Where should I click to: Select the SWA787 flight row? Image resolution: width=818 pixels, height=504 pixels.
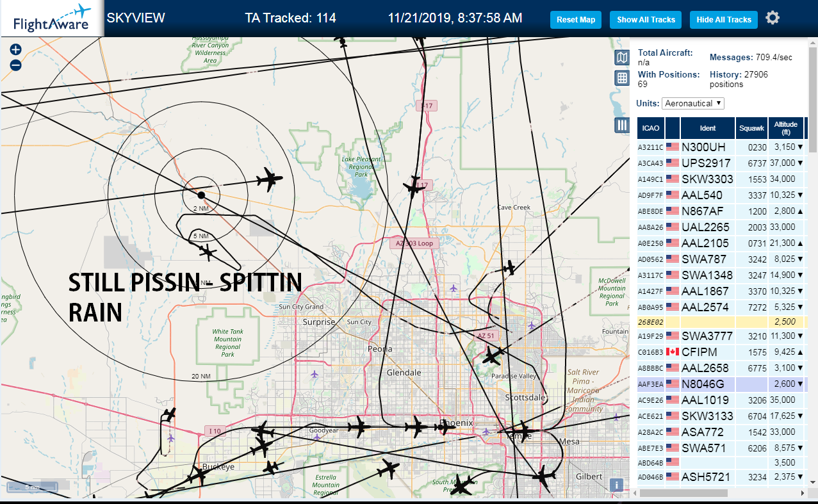click(722, 259)
